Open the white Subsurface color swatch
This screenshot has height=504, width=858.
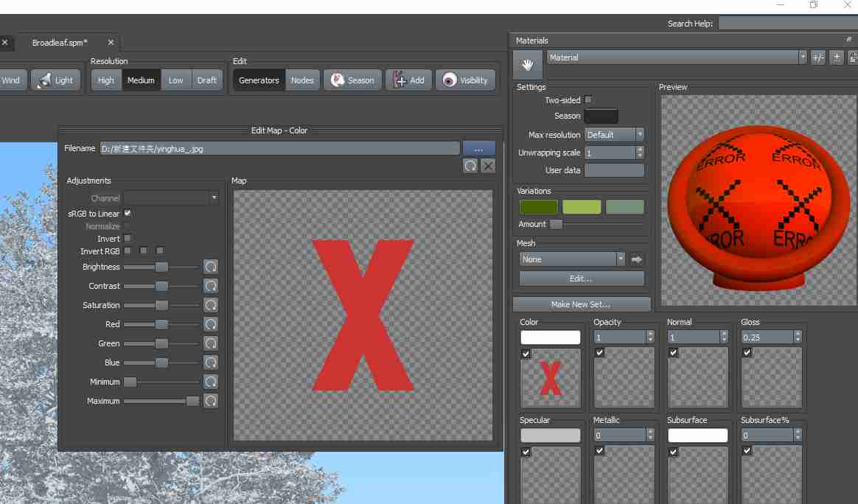pyautogui.click(x=697, y=435)
